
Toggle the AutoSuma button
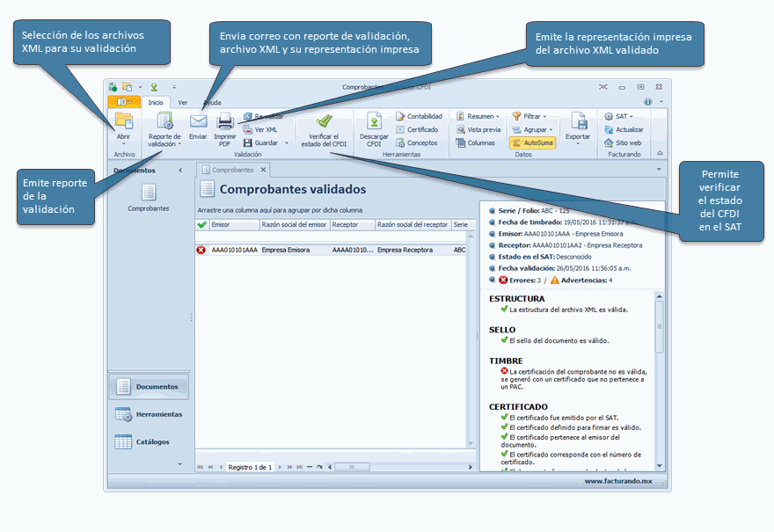tap(533, 142)
